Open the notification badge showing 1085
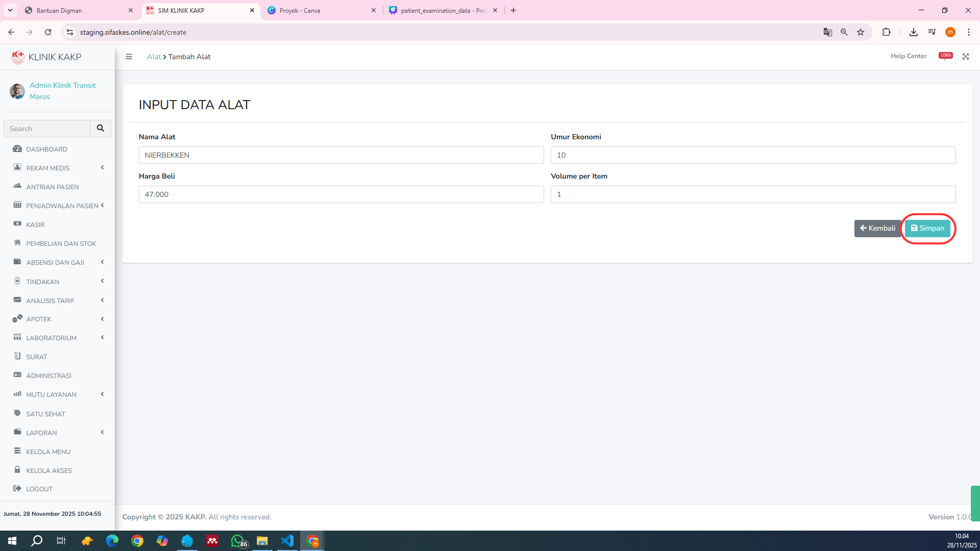 point(945,56)
